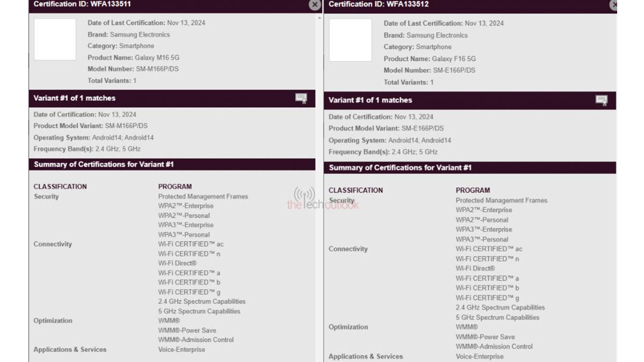Open certificate icon for SM-M166P/DS variant
The image size is (644, 362).
click(301, 98)
